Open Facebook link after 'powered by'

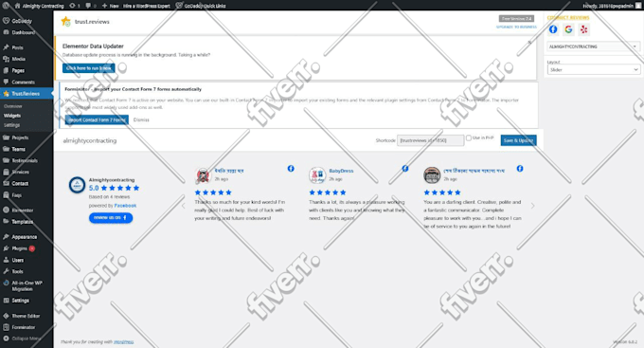(125, 205)
